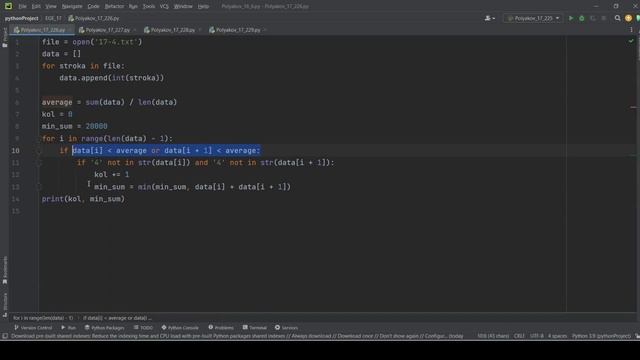Screen dimensions: 640x360
Task: Open the File menu
Action: (22, 7)
